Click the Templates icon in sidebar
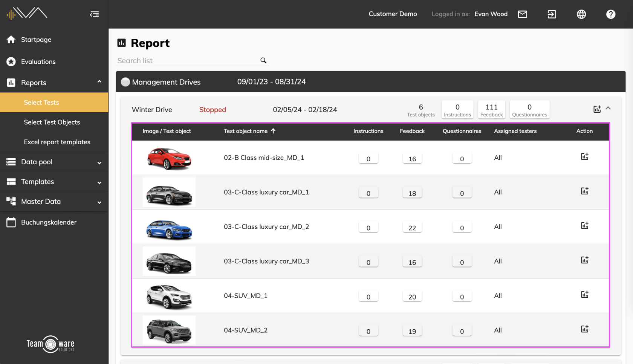 (11, 182)
